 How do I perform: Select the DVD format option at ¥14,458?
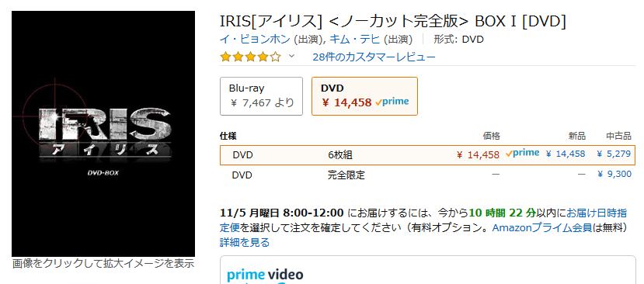coord(364,96)
